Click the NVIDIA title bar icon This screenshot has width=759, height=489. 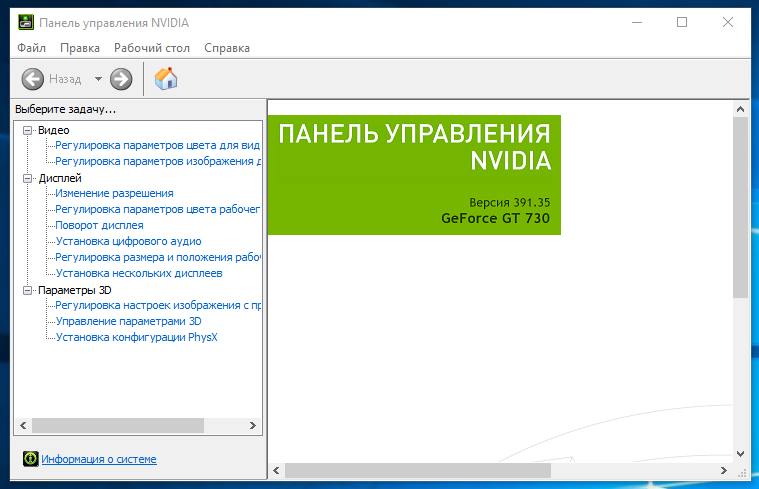26,22
